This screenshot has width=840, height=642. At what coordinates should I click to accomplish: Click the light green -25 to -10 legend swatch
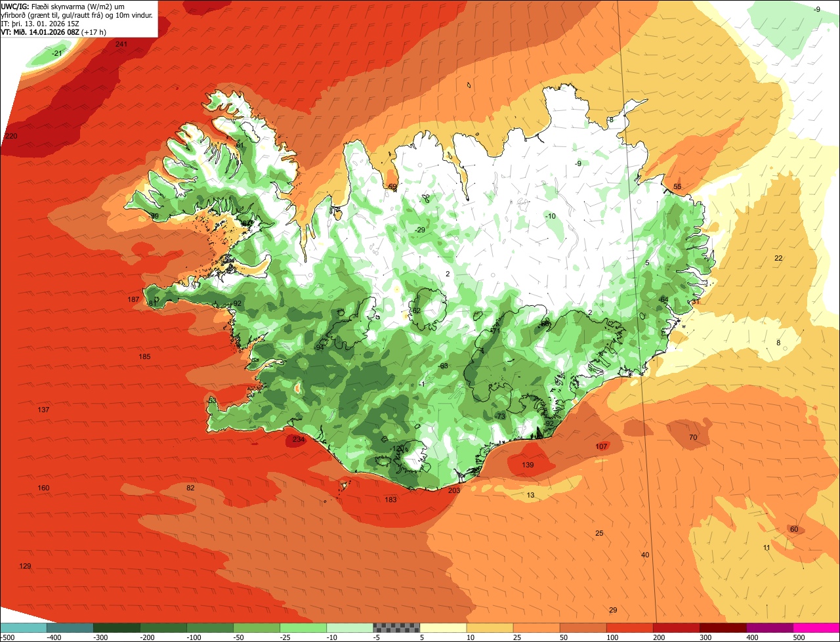(303, 628)
